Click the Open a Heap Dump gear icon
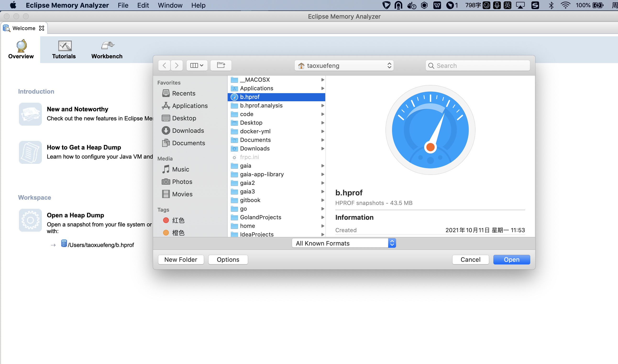 click(x=30, y=220)
